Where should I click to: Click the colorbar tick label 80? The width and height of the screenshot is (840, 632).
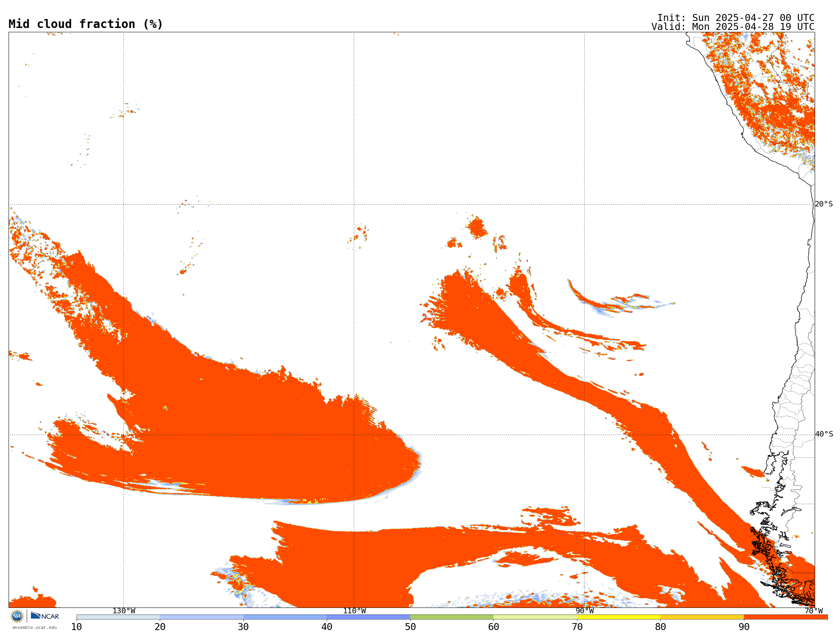(x=660, y=627)
